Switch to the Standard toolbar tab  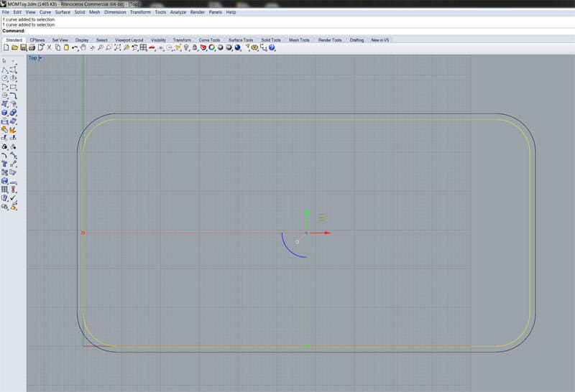14,40
